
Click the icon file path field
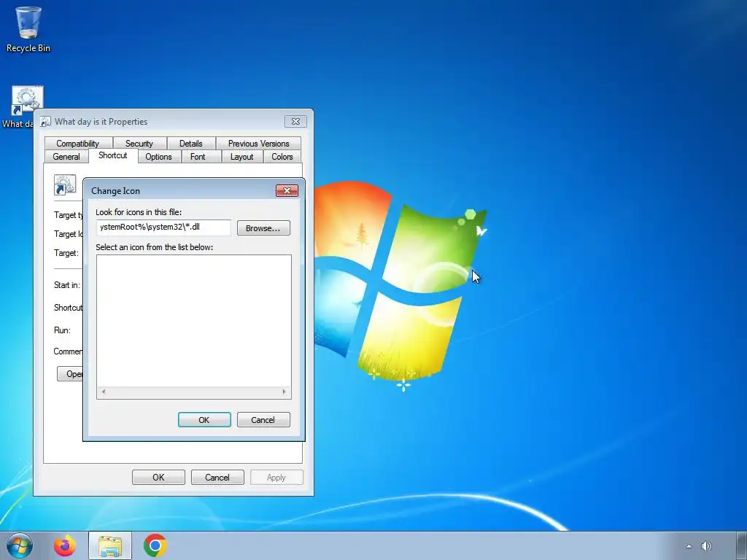tap(163, 227)
